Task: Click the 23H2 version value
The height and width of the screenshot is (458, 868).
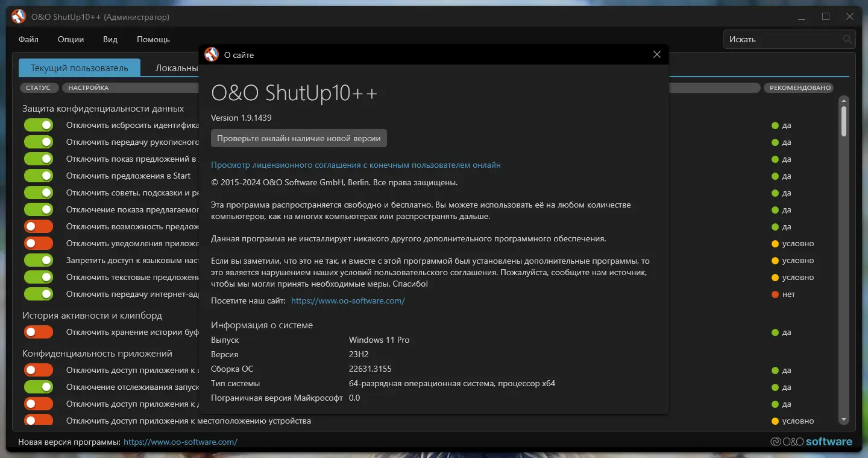Action: (359, 355)
